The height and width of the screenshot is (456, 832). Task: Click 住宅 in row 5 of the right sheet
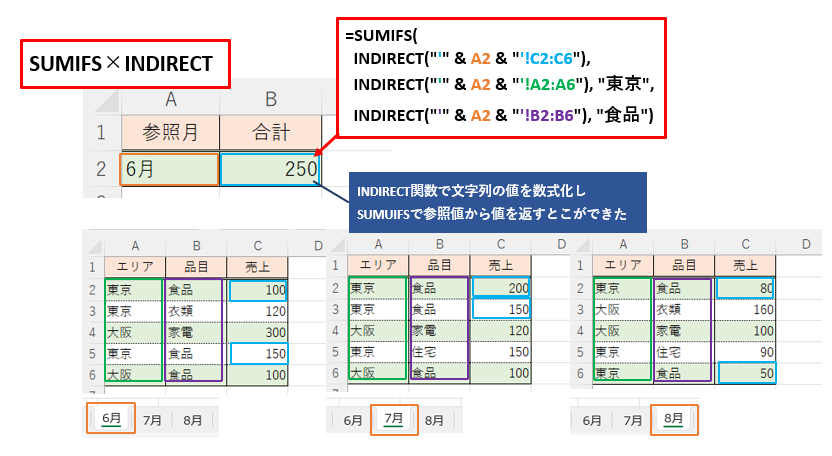coord(682,352)
